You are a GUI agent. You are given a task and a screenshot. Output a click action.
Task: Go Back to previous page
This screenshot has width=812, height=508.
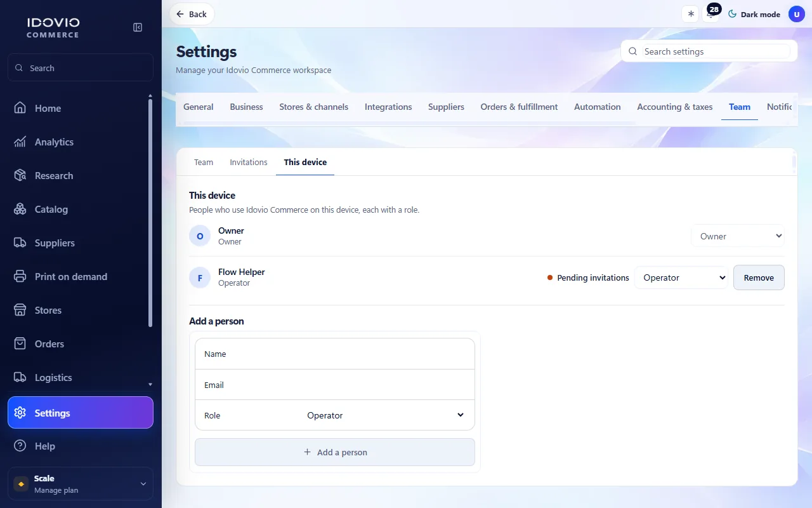192,14
